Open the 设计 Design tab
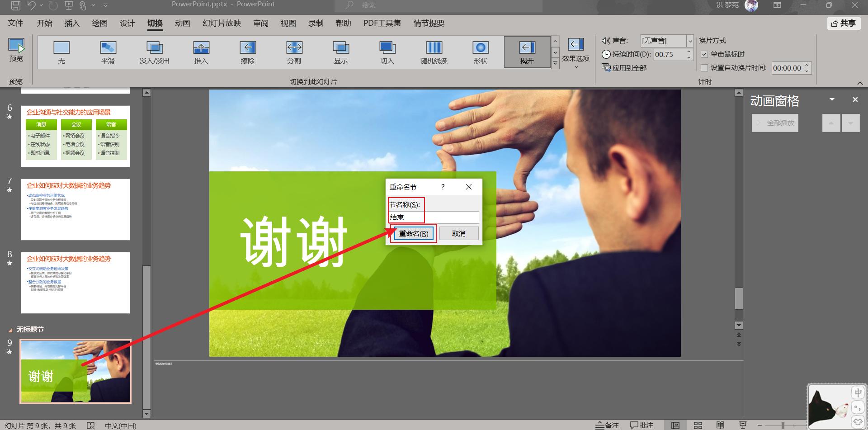 pos(127,23)
